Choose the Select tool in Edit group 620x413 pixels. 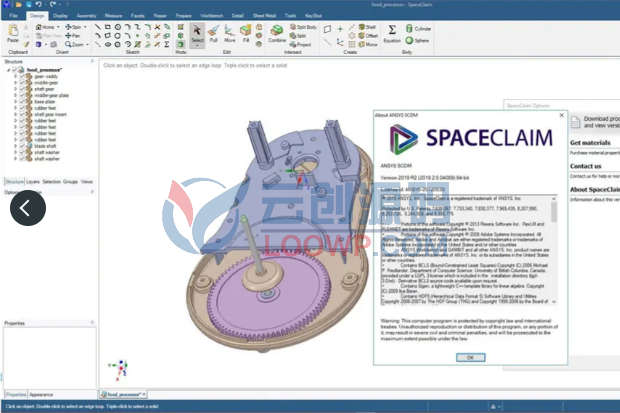click(x=197, y=34)
